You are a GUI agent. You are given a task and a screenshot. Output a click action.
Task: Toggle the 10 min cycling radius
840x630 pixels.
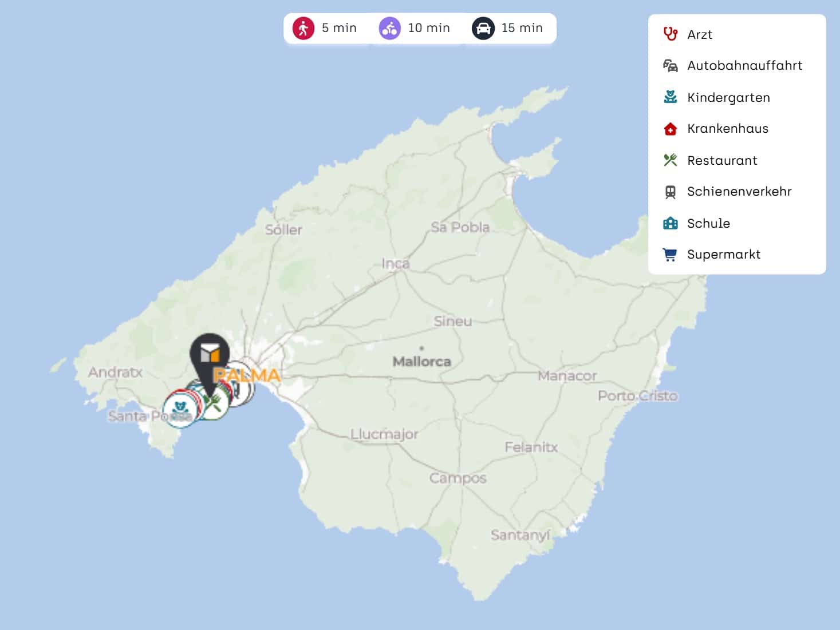tap(415, 28)
